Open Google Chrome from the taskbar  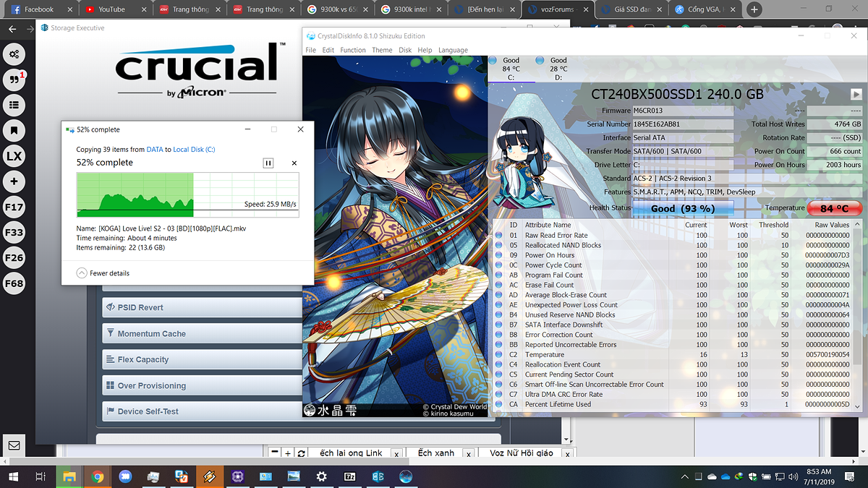click(97, 476)
